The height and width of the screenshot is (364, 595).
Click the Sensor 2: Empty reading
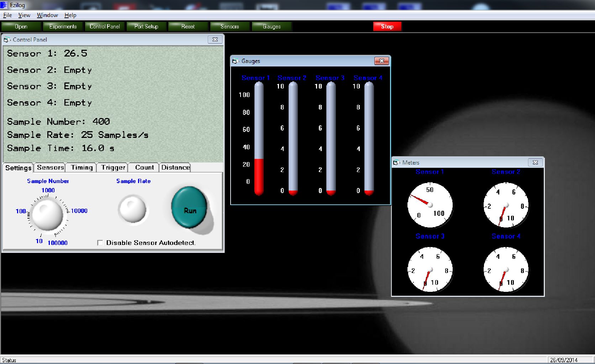tap(49, 70)
